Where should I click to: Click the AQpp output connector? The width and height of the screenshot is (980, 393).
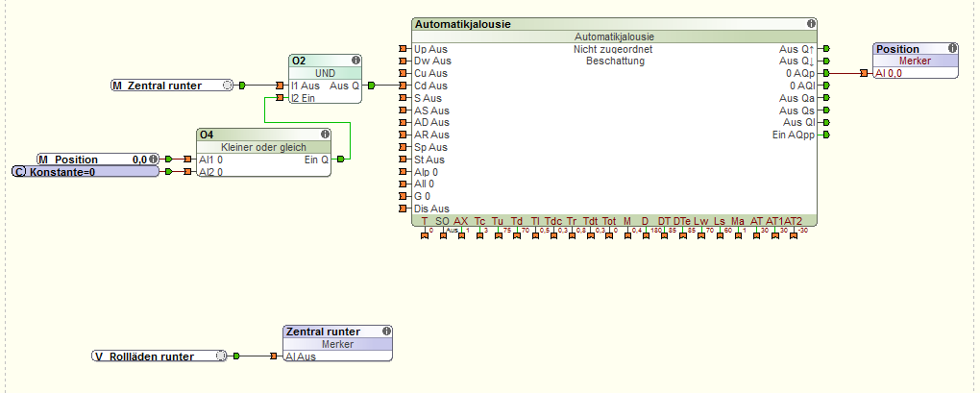[826, 135]
